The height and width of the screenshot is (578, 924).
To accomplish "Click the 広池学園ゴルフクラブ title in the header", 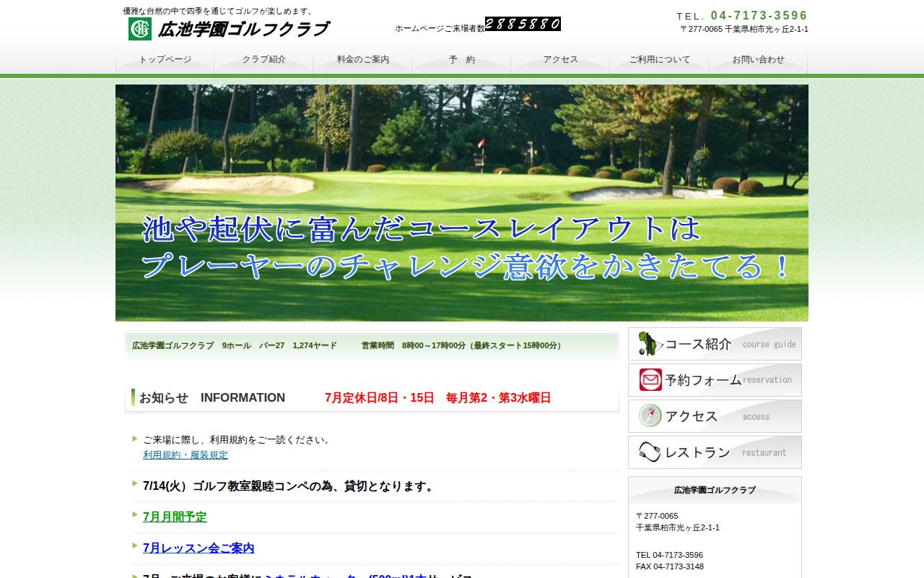I will pyautogui.click(x=243, y=30).
